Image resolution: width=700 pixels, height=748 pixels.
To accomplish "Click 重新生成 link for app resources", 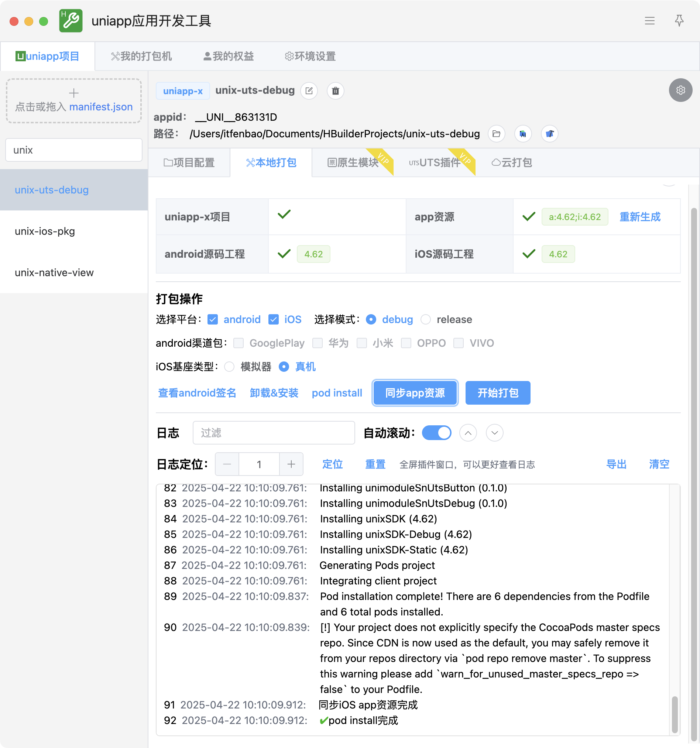I will tap(640, 217).
